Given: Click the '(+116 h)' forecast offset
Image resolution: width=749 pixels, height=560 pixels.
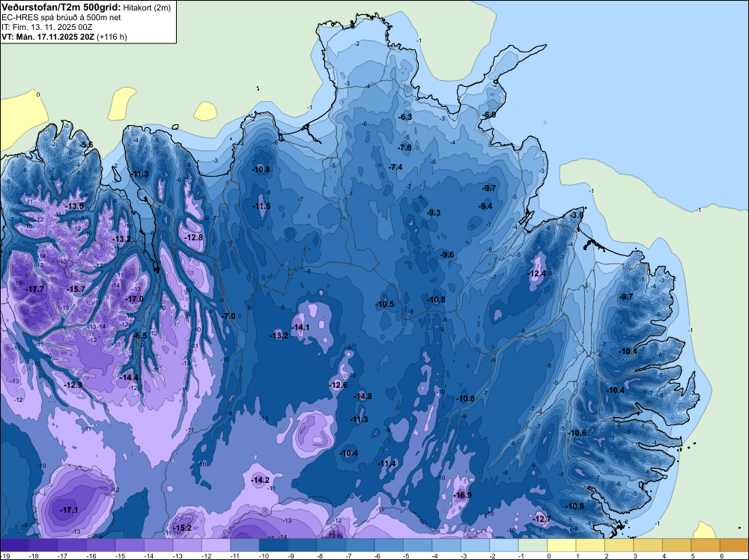Looking at the screenshot, I should pos(112,37).
